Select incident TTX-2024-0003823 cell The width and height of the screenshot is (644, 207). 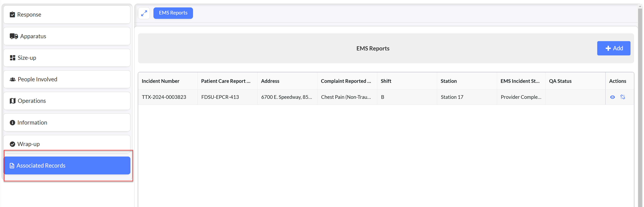[168, 97]
